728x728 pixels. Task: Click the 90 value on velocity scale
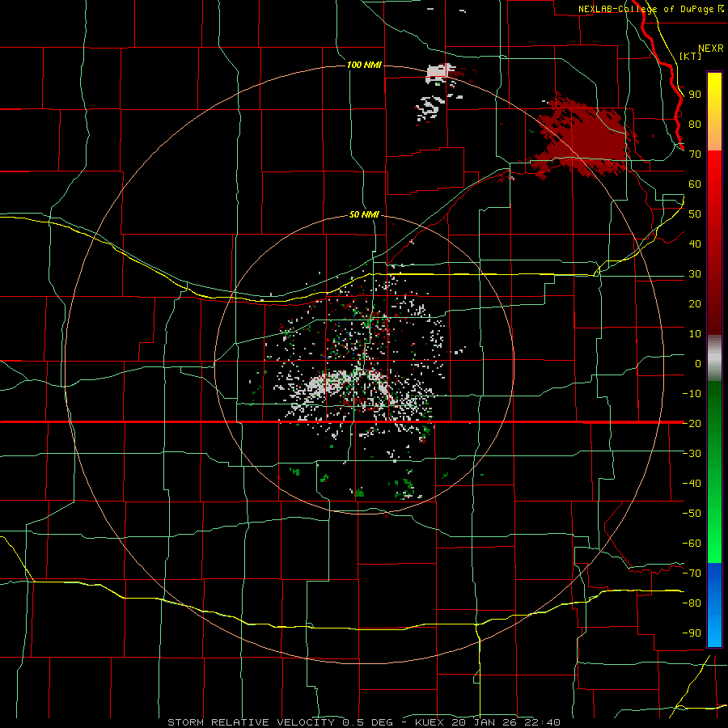[695, 95]
